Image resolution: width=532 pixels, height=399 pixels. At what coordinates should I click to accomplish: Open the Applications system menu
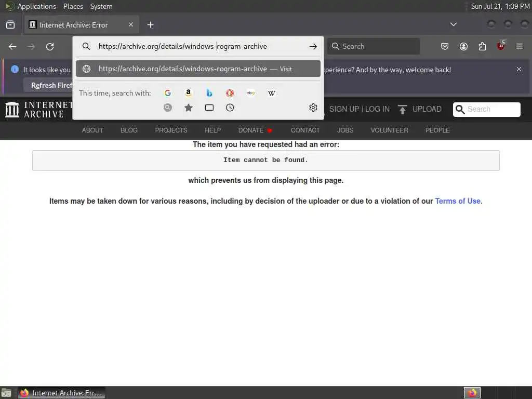coord(37,6)
